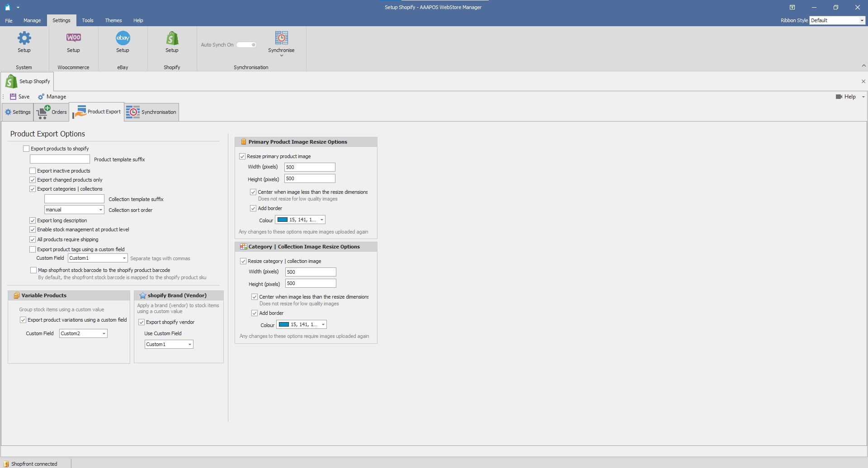868x468 pixels.
Task: Click the Manage gears icon
Action: tap(41, 97)
